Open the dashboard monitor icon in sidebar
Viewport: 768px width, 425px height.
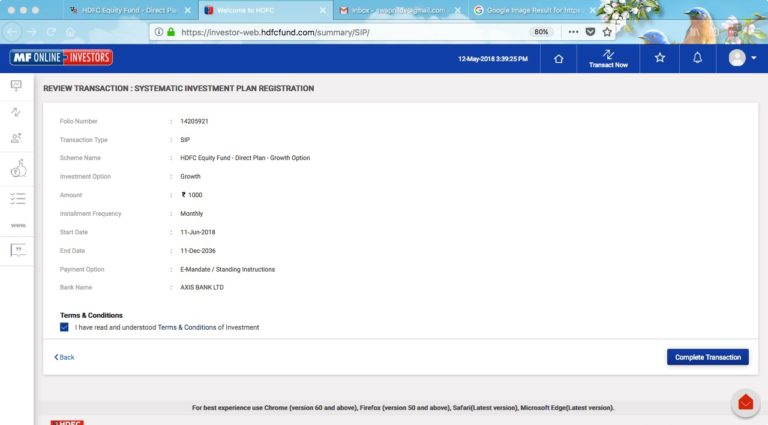16,86
